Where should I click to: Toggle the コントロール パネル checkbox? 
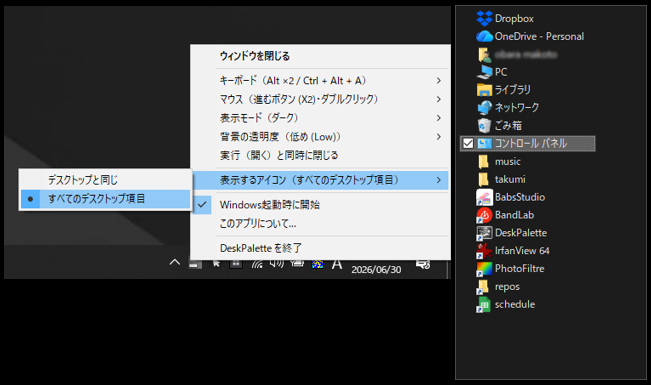(468, 144)
